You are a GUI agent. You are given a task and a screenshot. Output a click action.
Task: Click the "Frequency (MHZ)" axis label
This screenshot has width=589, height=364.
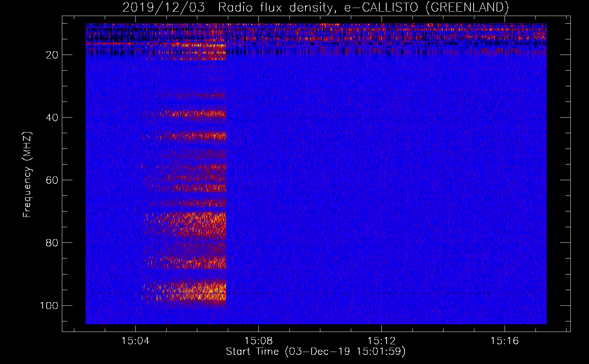click(x=27, y=174)
